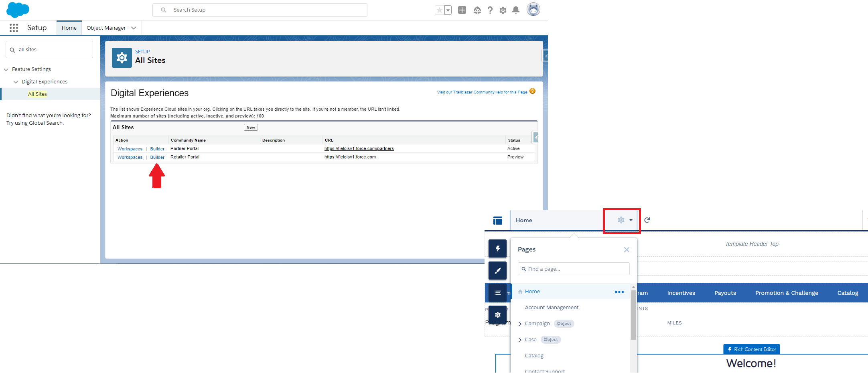Expand the Object Manager dropdown chevron

click(134, 28)
